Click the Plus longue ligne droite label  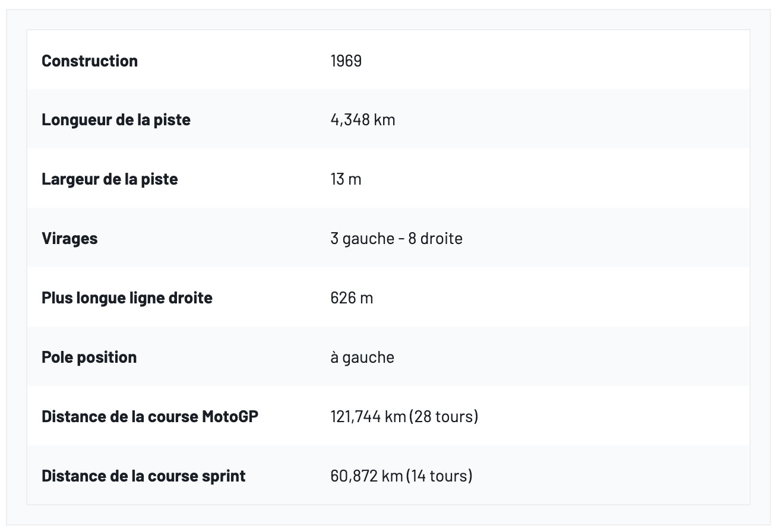(127, 298)
